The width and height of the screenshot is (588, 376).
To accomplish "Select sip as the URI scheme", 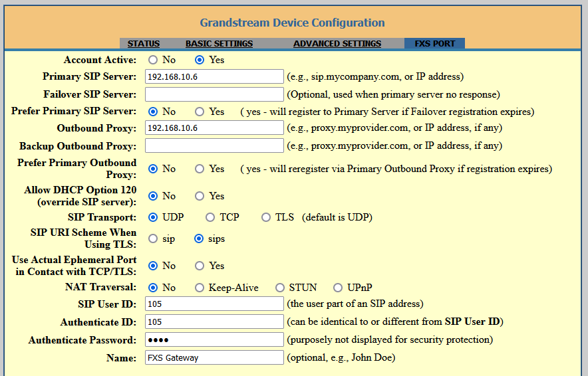I will pos(153,238).
